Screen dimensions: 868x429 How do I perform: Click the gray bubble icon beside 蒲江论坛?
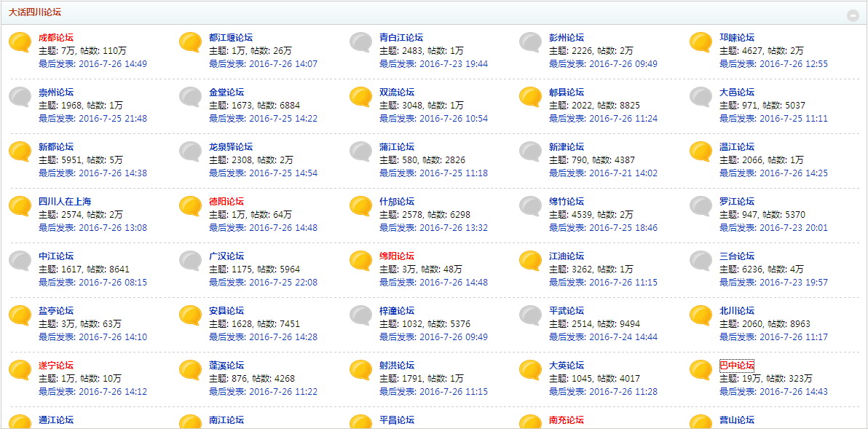coord(361,151)
